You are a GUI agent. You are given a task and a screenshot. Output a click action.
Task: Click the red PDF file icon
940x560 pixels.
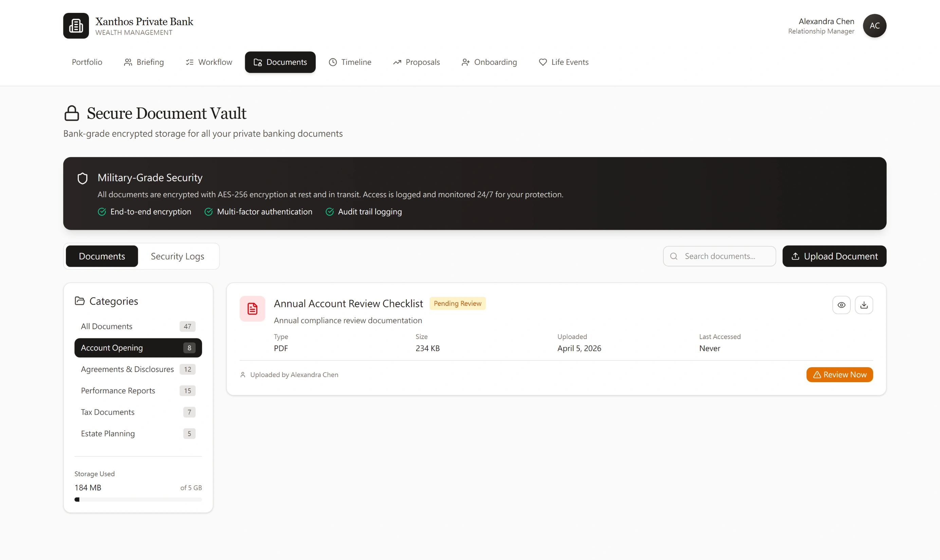pyautogui.click(x=252, y=309)
